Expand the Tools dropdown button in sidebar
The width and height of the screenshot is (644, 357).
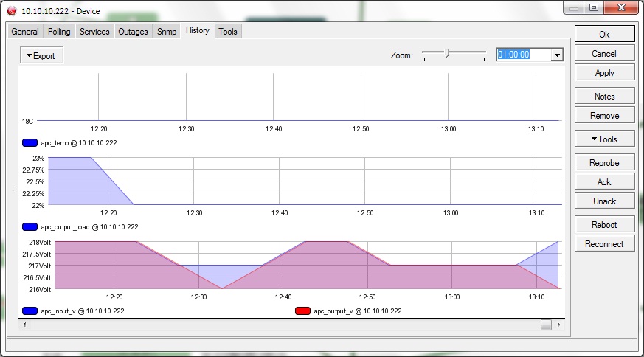point(605,139)
